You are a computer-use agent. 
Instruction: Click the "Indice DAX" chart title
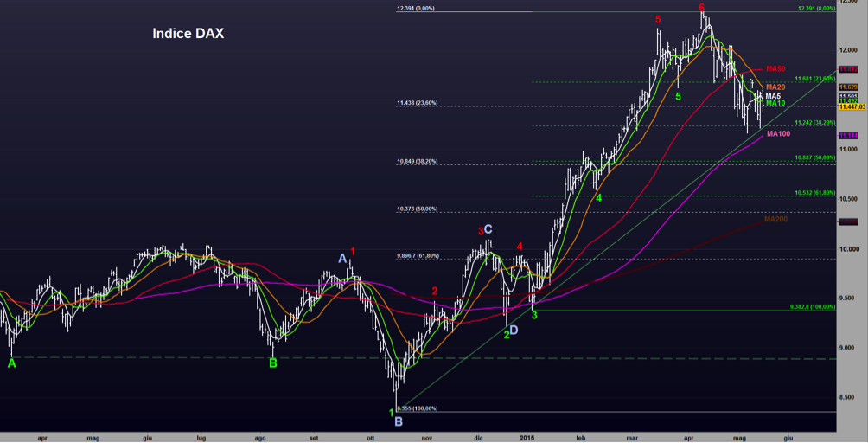[188, 33]
